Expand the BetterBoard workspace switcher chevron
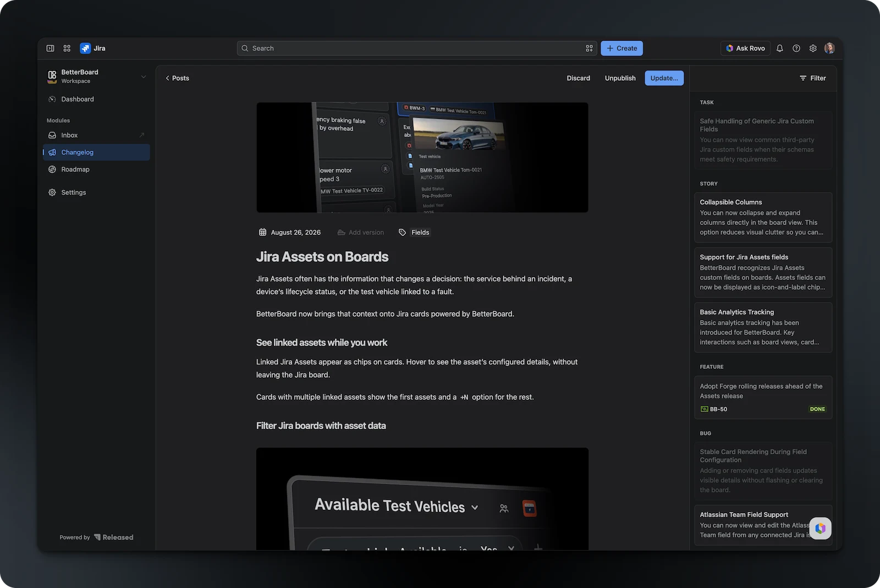The image size is (880, 588). 144,76
